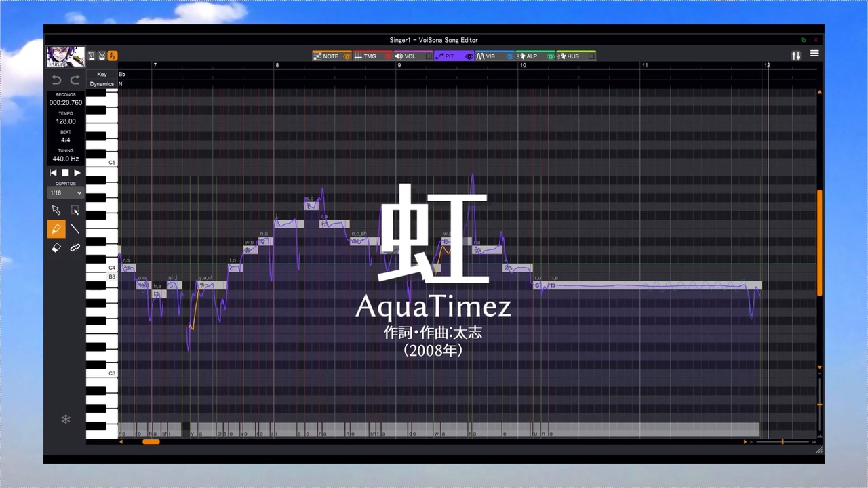Select the line drawing tool
The width and height of the screenshot is (868, 488).
pos(75,229)
